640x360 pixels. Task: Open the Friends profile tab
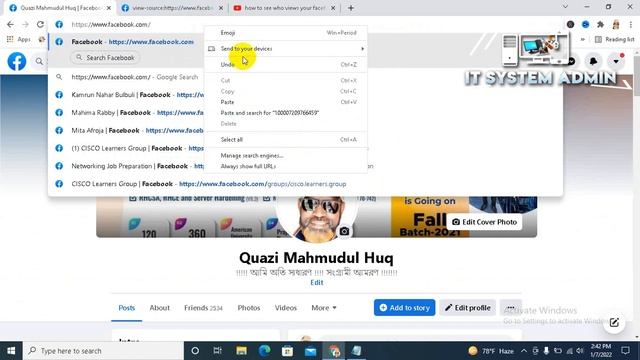click(x=203, y=308)
